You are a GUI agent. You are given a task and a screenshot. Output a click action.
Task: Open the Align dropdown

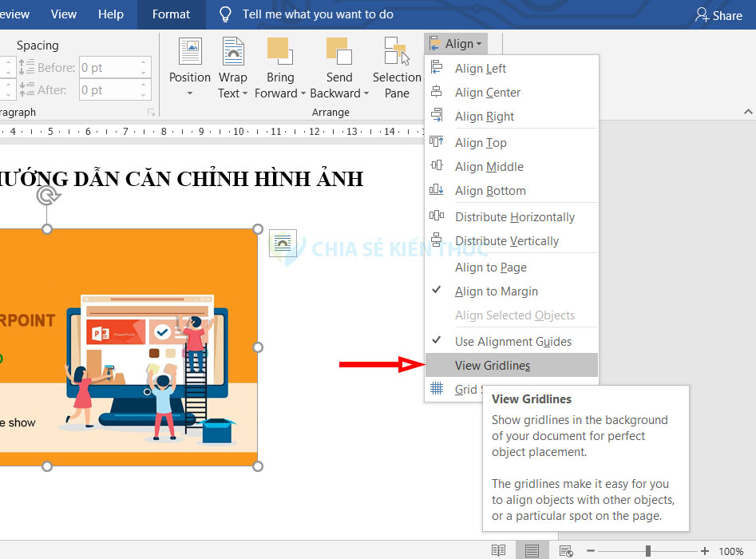[x=455, y=44]
